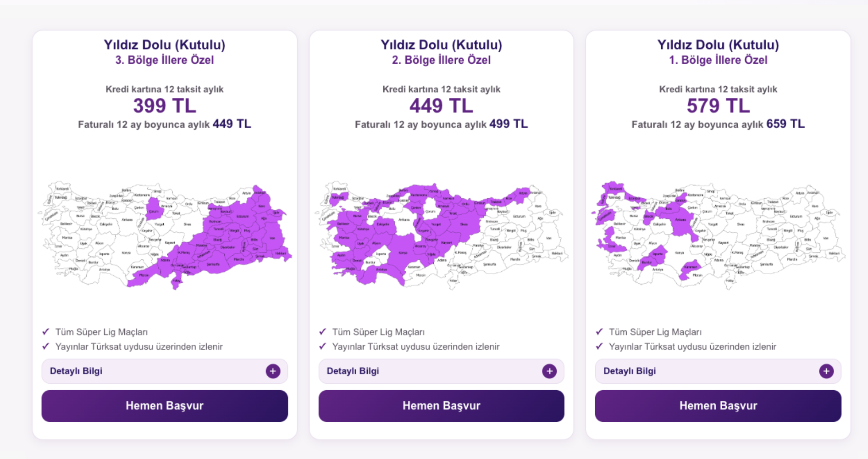Click plus icon on 2. Bölge card
This screenshot has width=868, height=459.
[x=549, y=371]
